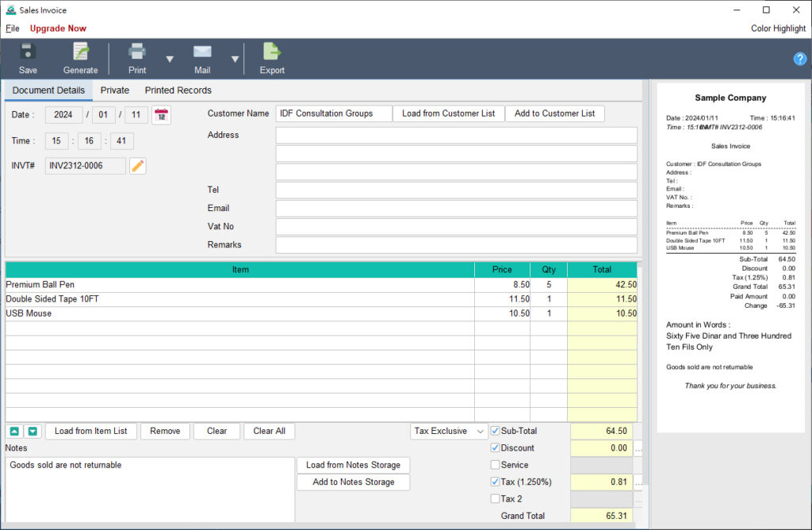812x530 pixels.
Task: Click the hour field showing 15
Action: pyautogui.click(x=56, y=141)
